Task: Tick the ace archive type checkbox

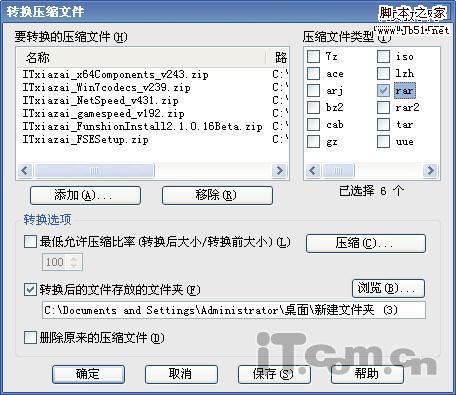Action: tap(313, 73)
